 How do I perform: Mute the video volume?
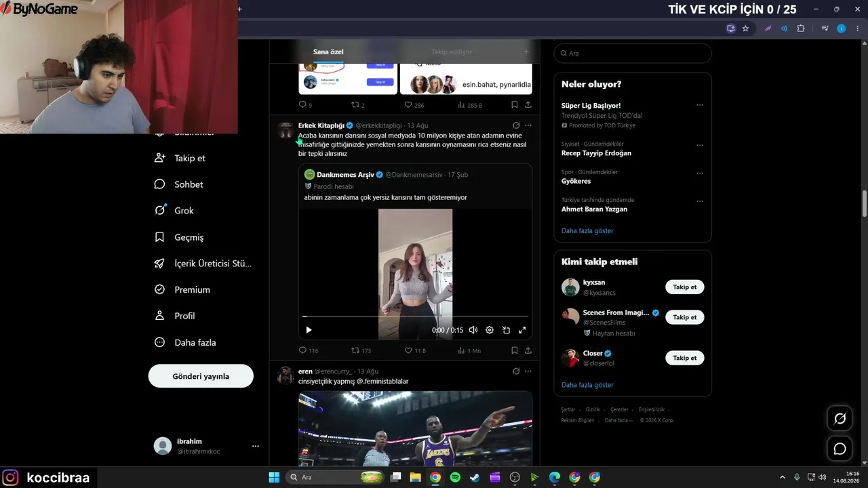(473, 330)
